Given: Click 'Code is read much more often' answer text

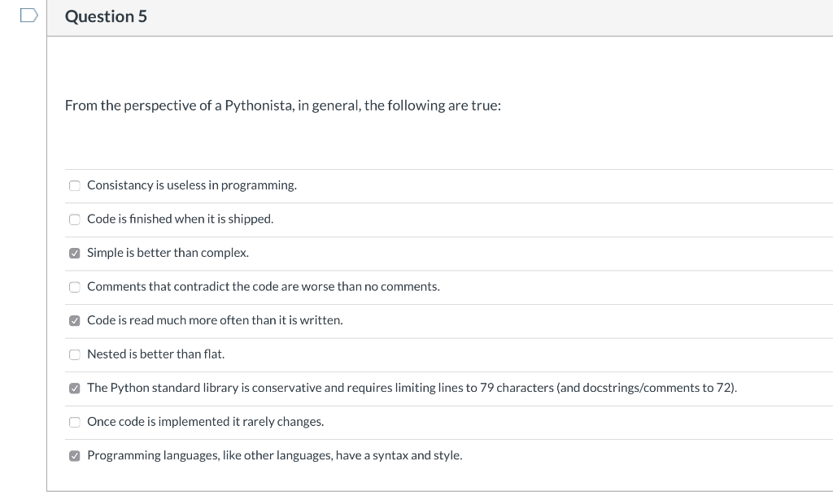Looking at the screenshot, I should (215, 320).
